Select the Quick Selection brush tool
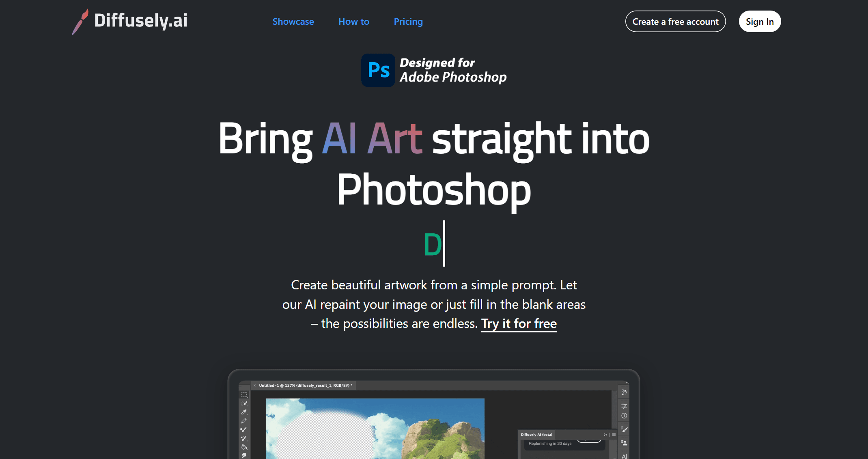The image size is (868, 459). (244, 403)
